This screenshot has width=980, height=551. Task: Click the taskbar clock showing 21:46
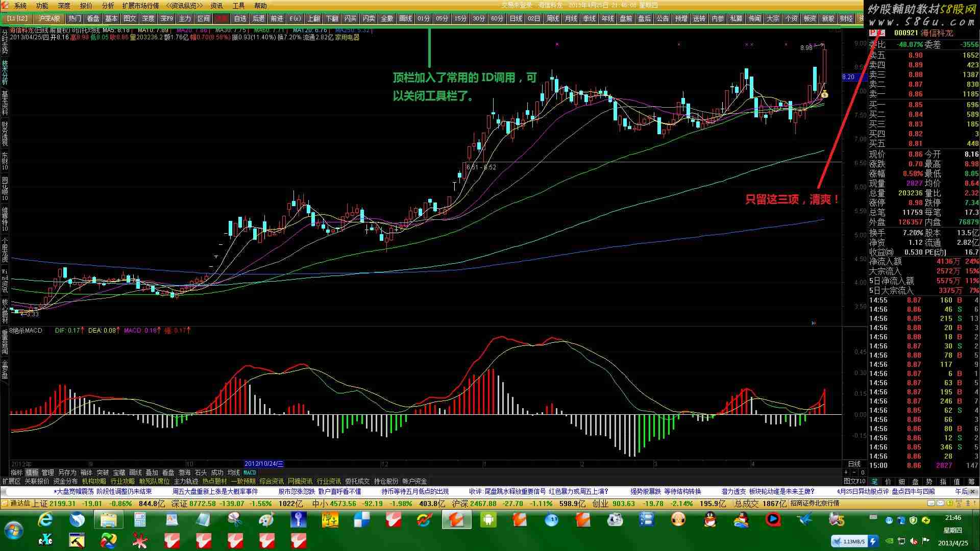[x=952, y=518]
